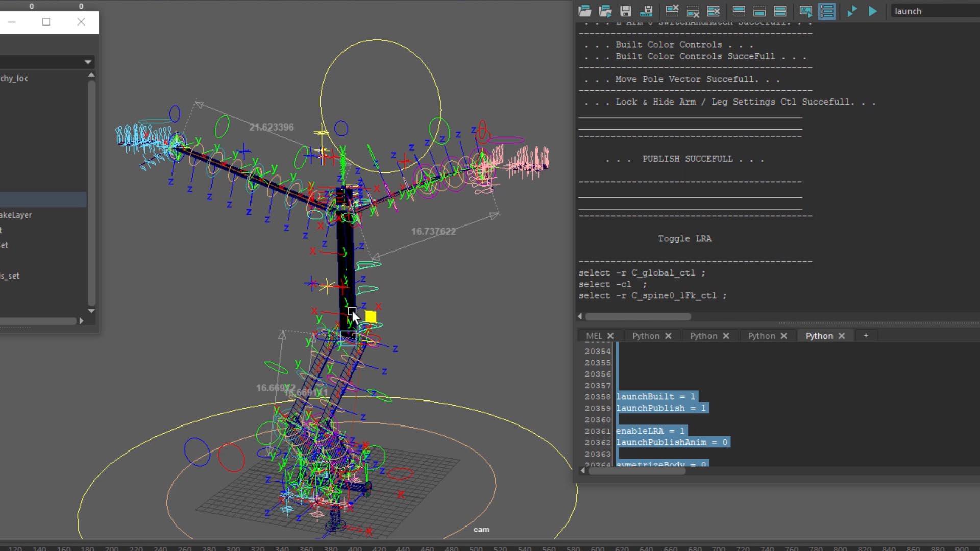Viewport: 980px width, 551px height.
Task: Click the launch search field
Action: [934, 11]
